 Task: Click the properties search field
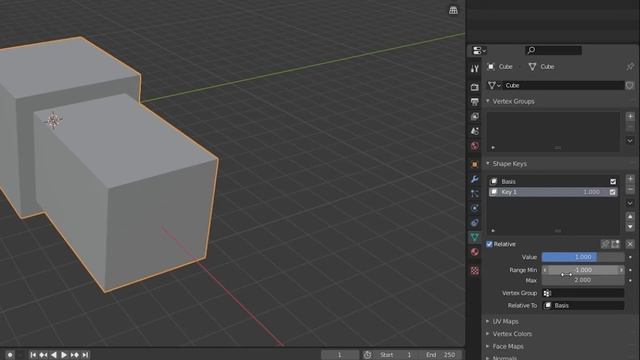tap(553, 50)
